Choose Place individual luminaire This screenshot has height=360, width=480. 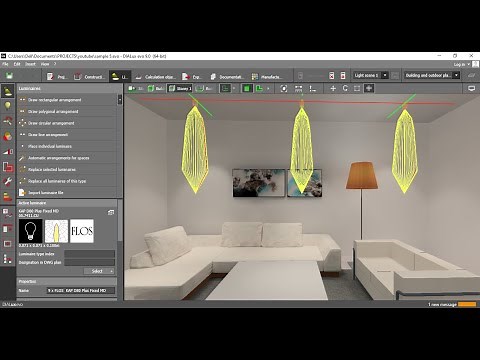[x=67, y=146]
